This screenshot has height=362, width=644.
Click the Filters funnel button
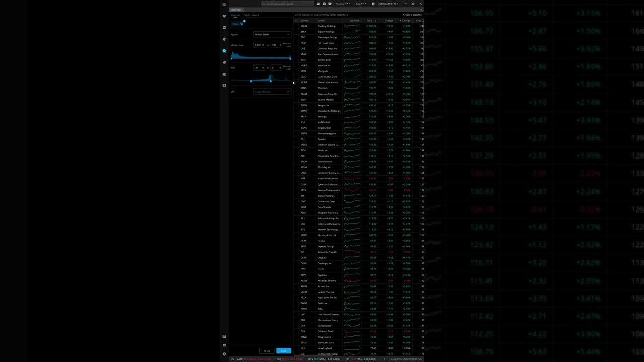(x=237, y=24)
